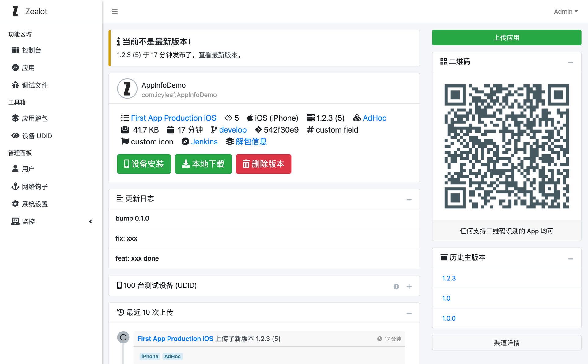Click the app store icon beside 应用
The image size is (588, 364).
(x=15, y=67)
